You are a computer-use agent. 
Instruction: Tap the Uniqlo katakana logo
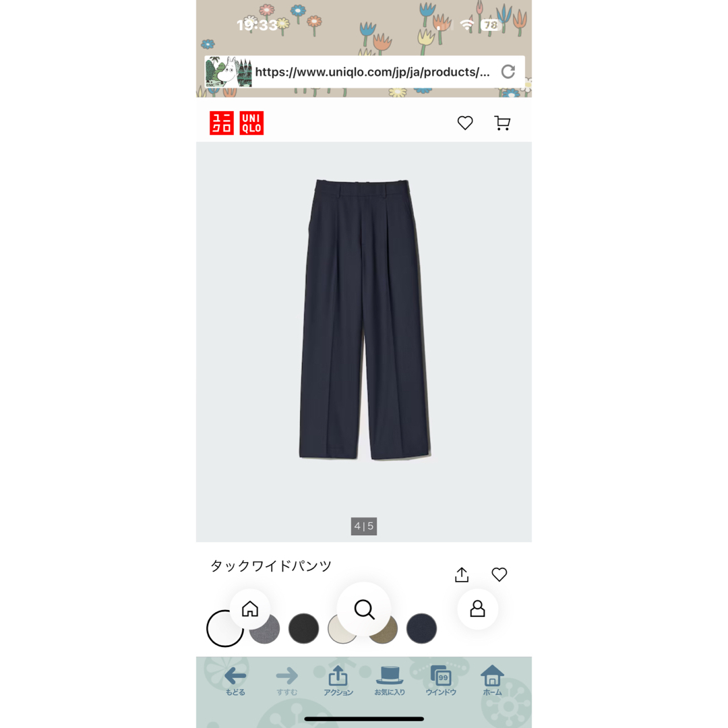tap(222, 123)
